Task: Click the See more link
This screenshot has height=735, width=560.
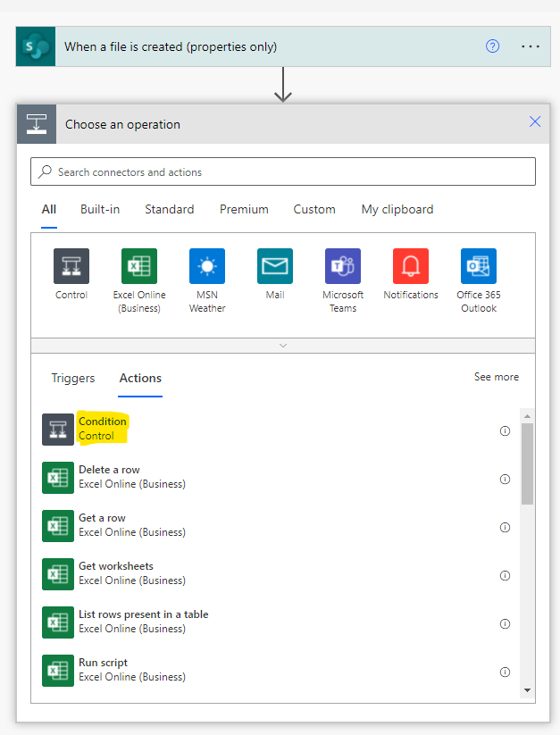Action: pos(497,377)
